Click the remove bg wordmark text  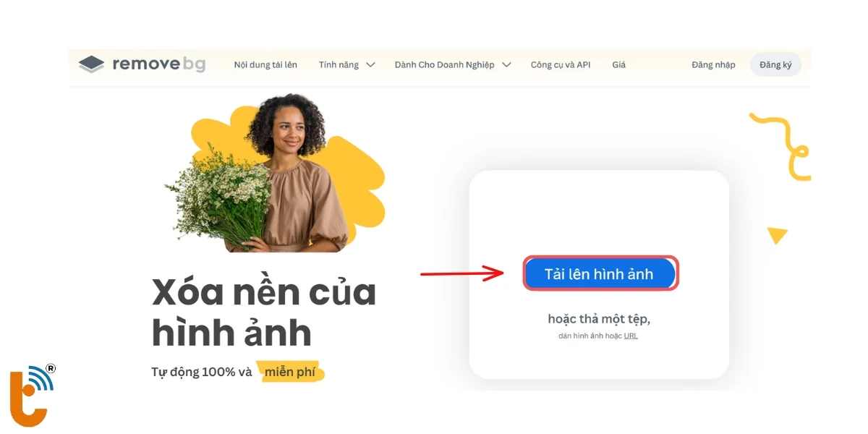click(159, 64)
